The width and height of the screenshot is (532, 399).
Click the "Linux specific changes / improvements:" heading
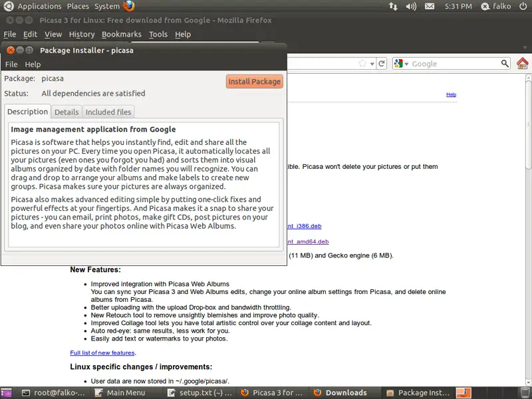(141, 367)
